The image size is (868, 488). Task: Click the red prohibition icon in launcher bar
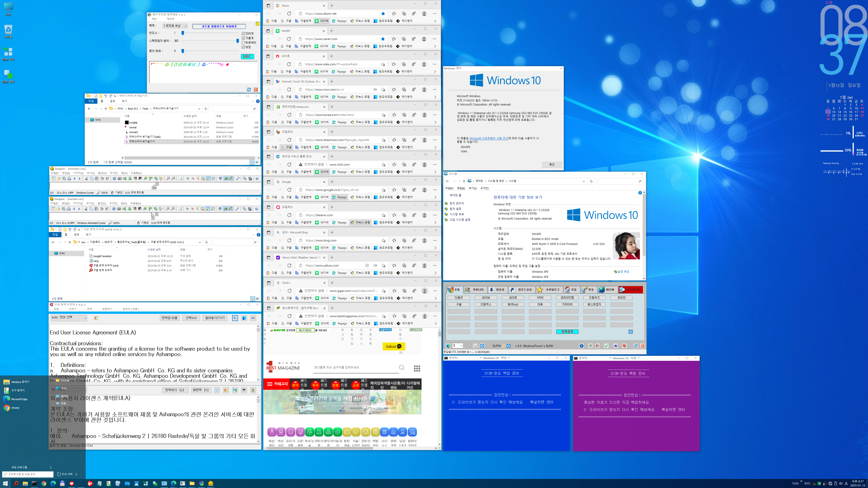click(x=624, y=346)
